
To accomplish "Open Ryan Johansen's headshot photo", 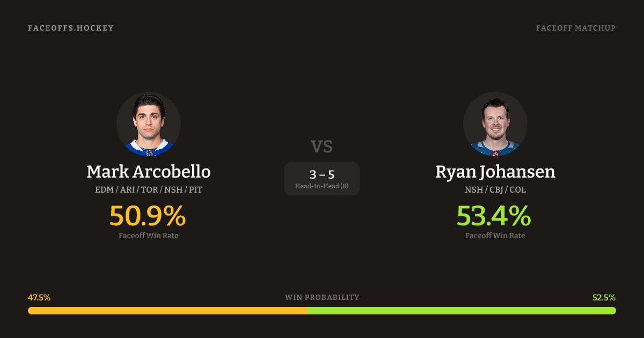I will (x=495, y=124).
